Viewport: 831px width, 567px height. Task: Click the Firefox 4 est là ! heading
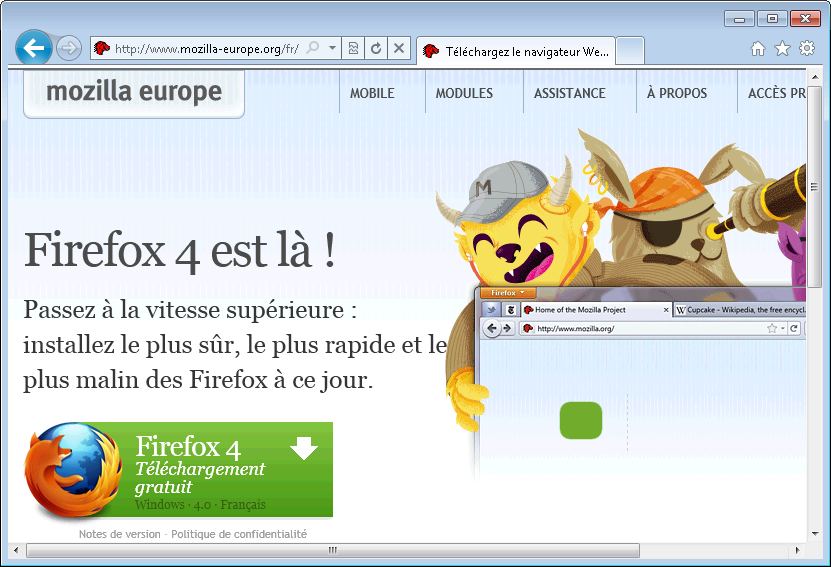point(180,251)
